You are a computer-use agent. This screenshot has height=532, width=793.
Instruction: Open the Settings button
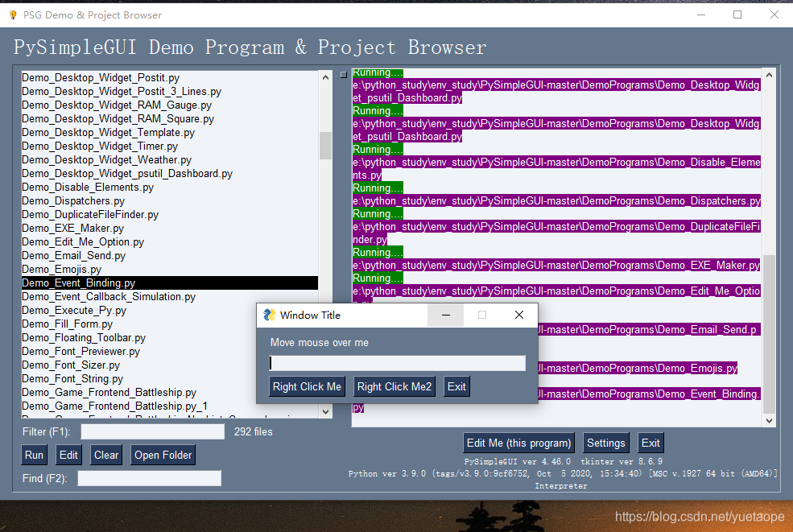[x=606, y=443]
